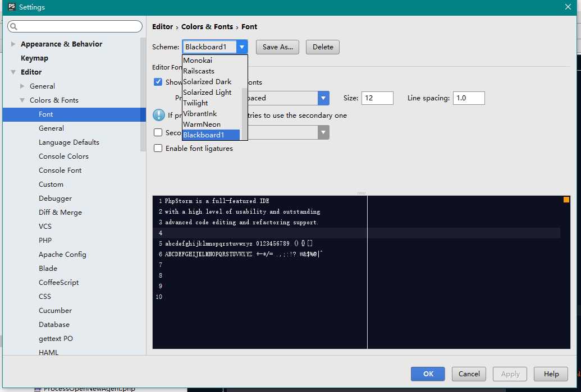The height and width of the screenshot is (392, 581).
Task: Open Cucumber color settings
Action: [x=55, y=311]
